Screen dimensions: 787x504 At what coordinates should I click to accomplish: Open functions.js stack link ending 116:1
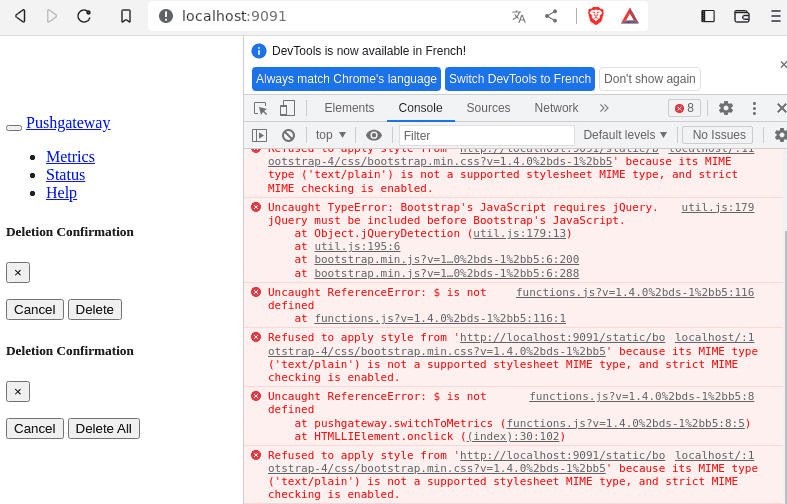[x=440, y=318]
